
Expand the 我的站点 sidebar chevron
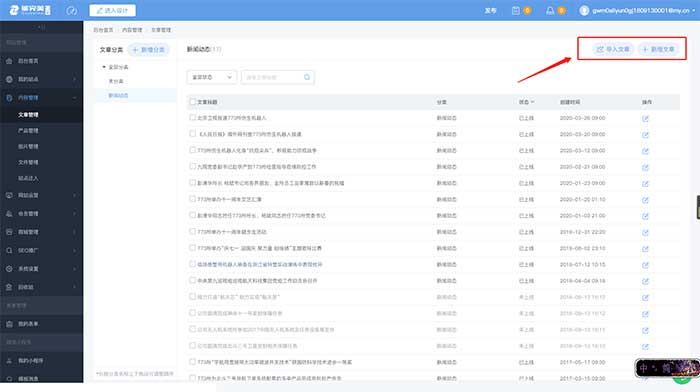(x=75, y=79)
